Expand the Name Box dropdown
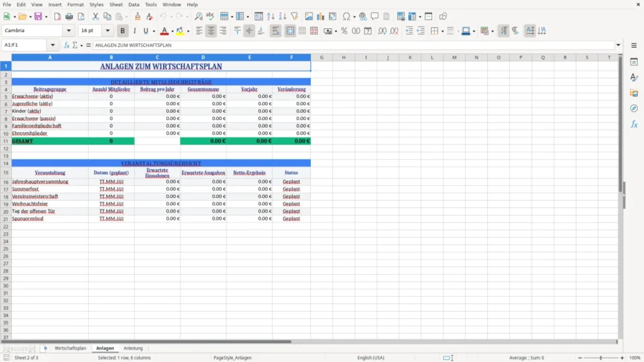The image size is (644, 362). pyautogui.click(x=53, y=45)
